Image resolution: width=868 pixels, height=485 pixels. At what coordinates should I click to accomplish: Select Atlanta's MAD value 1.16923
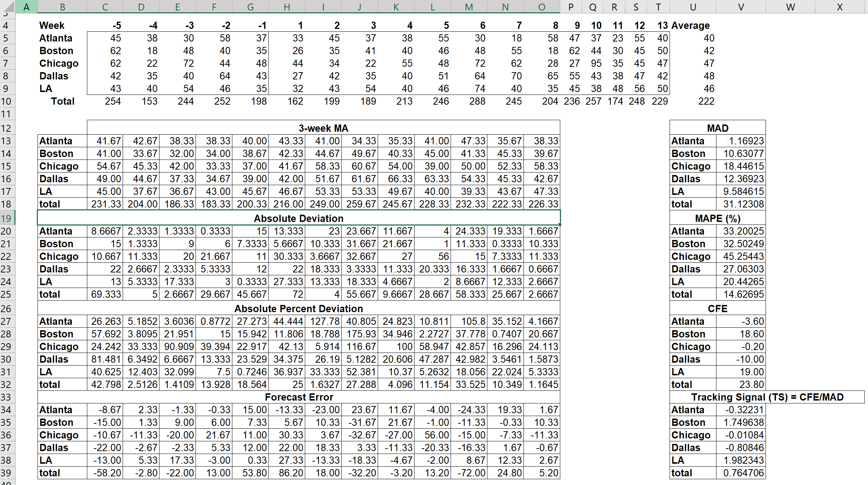[x=741, y=141]
